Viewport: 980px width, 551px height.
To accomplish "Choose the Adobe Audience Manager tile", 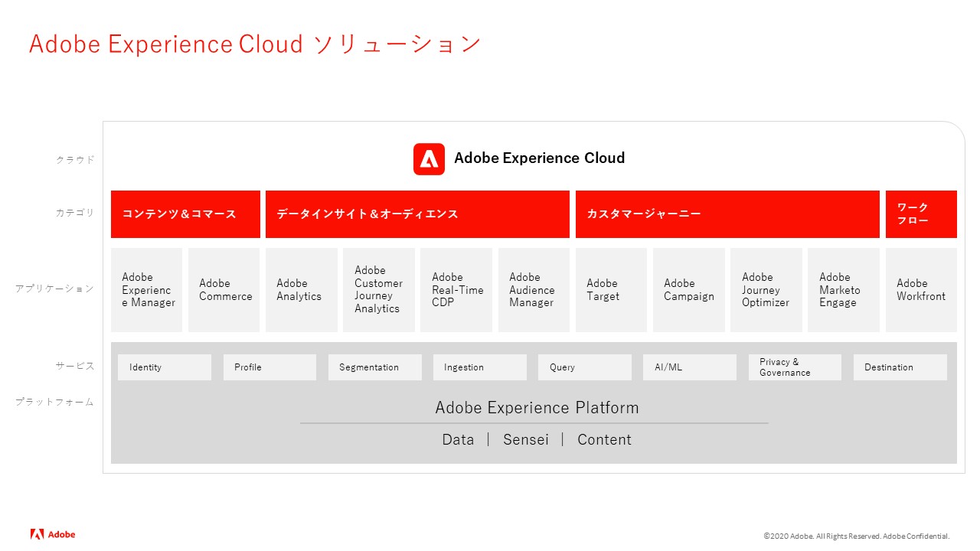I will click(x=534, y=290).
